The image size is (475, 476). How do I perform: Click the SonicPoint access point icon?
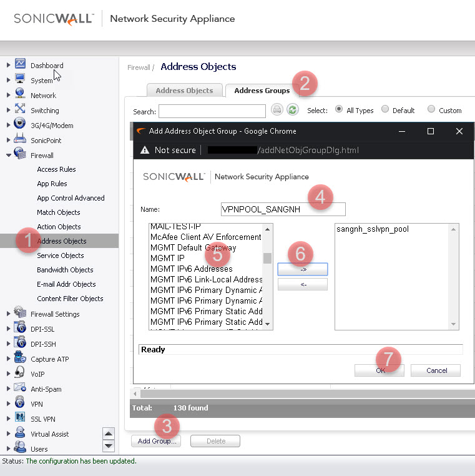[x=20, y=138]
